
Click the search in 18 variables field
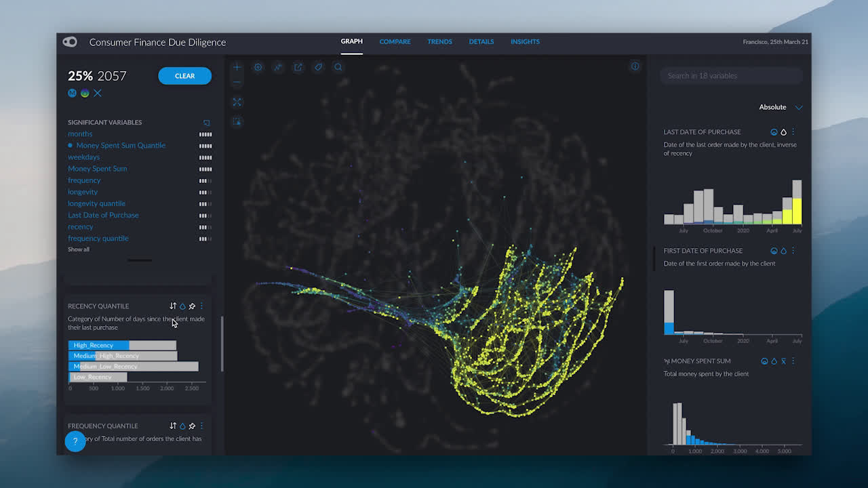coord(732,76)
